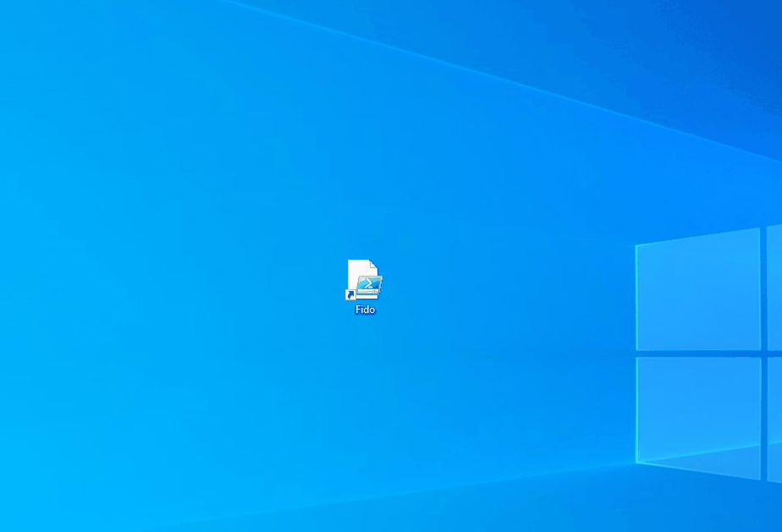
Task: Click blank desktop in the bottom-left corner
Action: (x=34, y=499)
